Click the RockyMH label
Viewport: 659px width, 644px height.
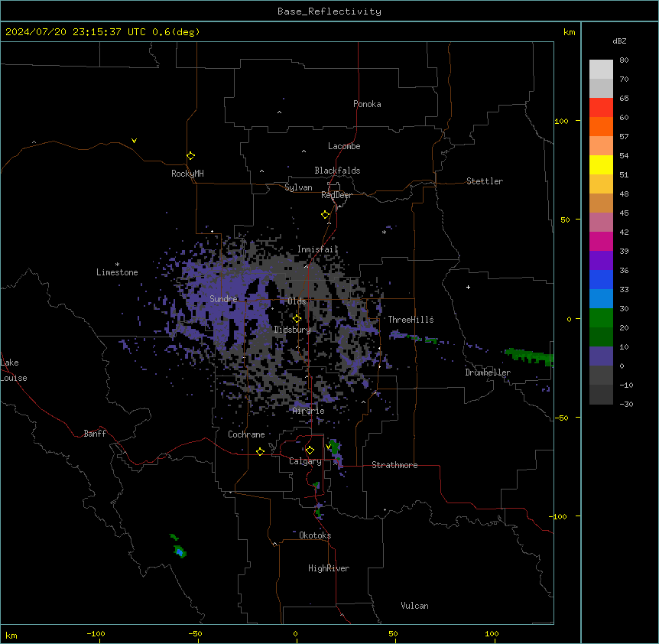tap(187, 174)
